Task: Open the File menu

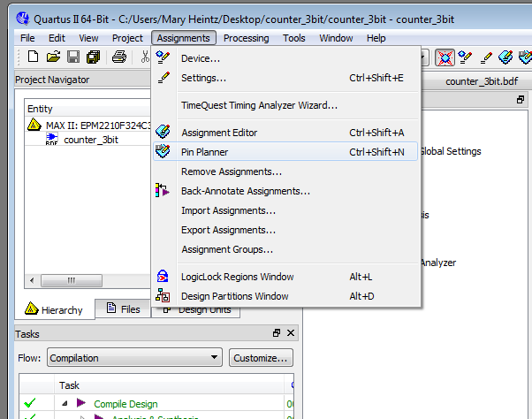Action: (27, 38)
